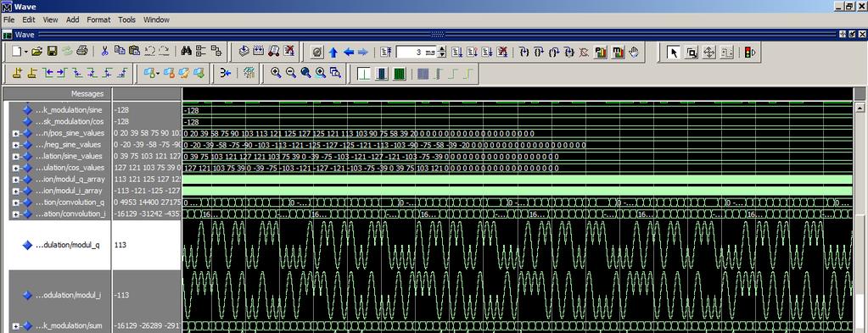Expand the convolution_q signal node

pos(15,203)
